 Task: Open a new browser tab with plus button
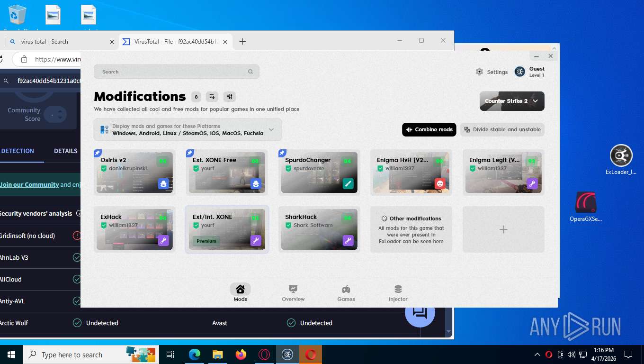[x=242, y=42]
